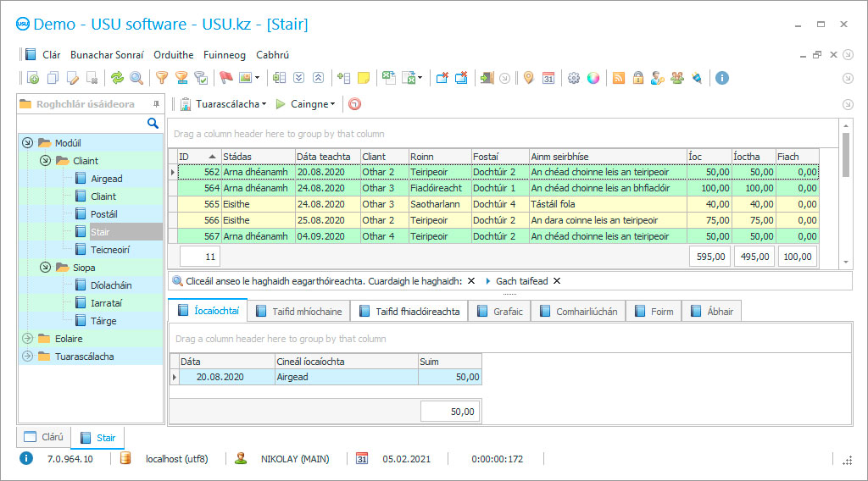Click the Caingne actions button
Screen dimensions: 868x481
pyautogui.click(x=309, y=104)
